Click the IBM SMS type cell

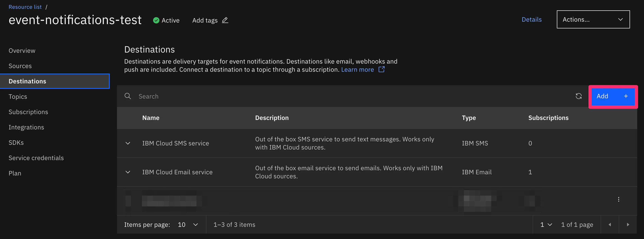(475, 143)
